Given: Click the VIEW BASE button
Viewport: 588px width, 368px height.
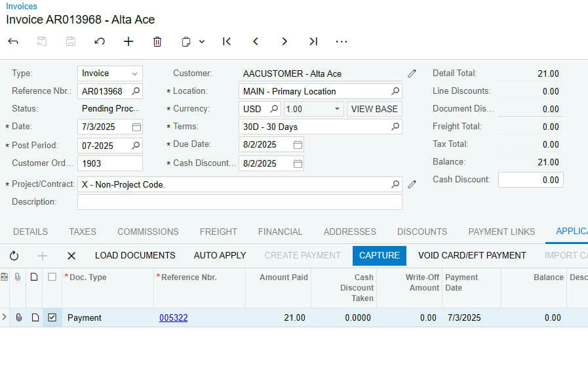Looking at the screenshot, I should 374,109.
